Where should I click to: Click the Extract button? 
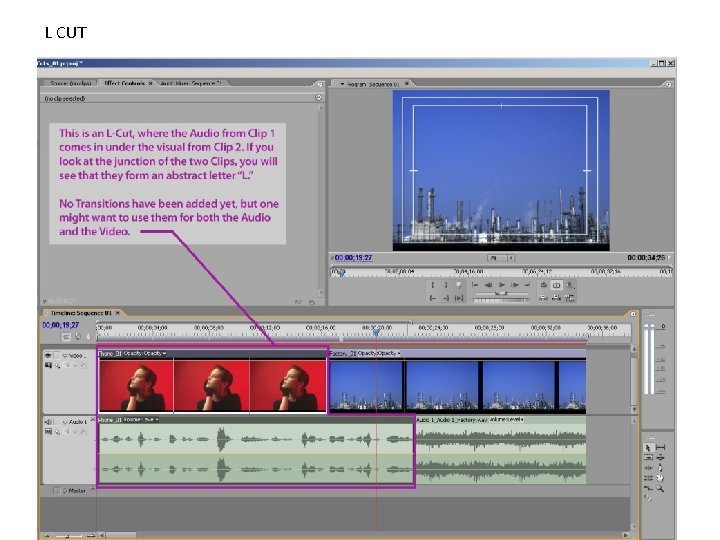pyautogui.click(x=557, y=298)
